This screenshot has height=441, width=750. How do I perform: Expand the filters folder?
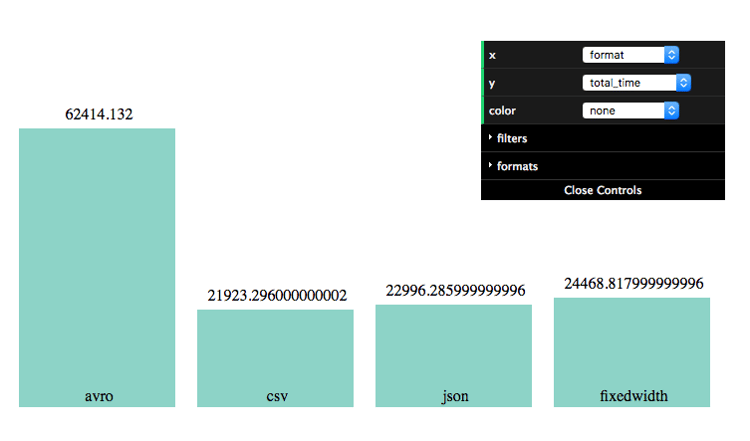tap(603, 138)
